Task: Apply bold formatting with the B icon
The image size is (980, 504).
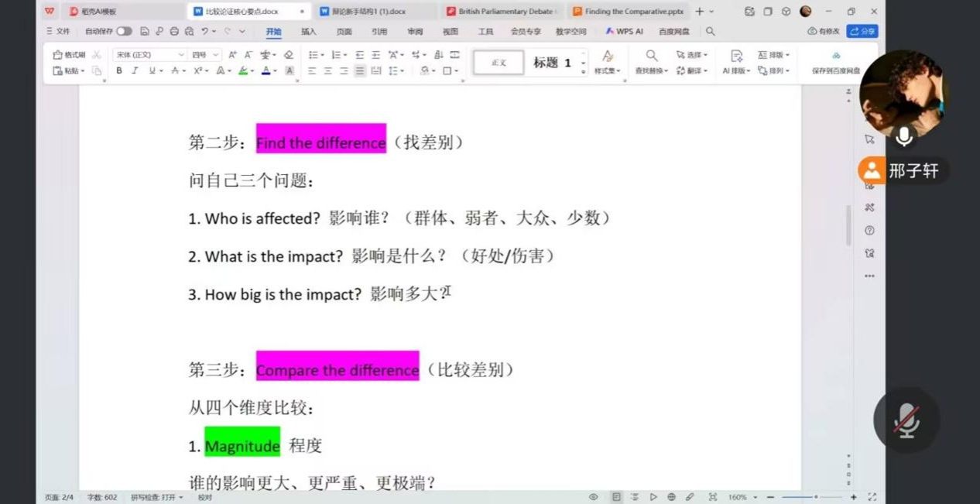Action: click(119, 70)
